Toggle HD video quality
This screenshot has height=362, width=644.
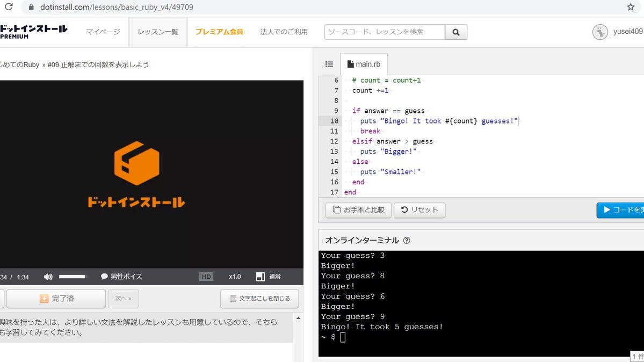pos(206,277)
